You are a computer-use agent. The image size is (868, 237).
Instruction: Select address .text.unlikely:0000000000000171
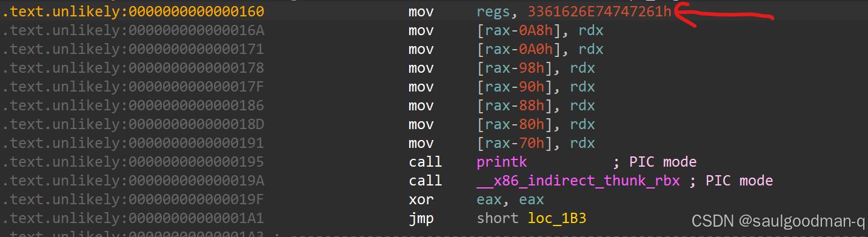tap(133, 49)
